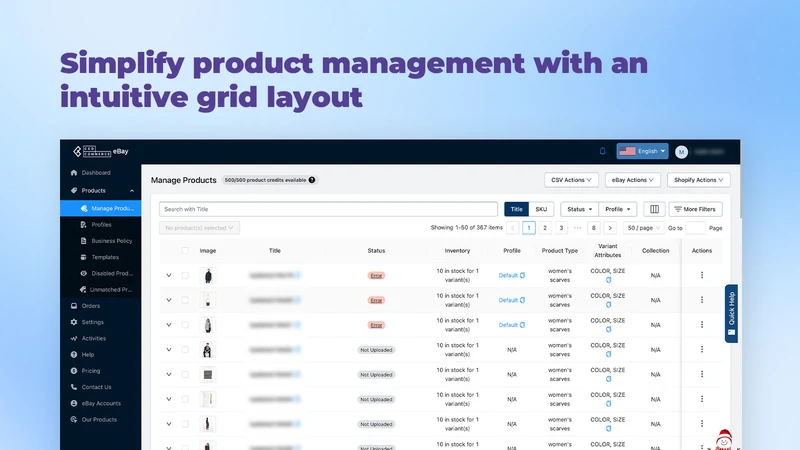Open the Status filter dropdown
This screenshot has height=450, width=800.
580,209
